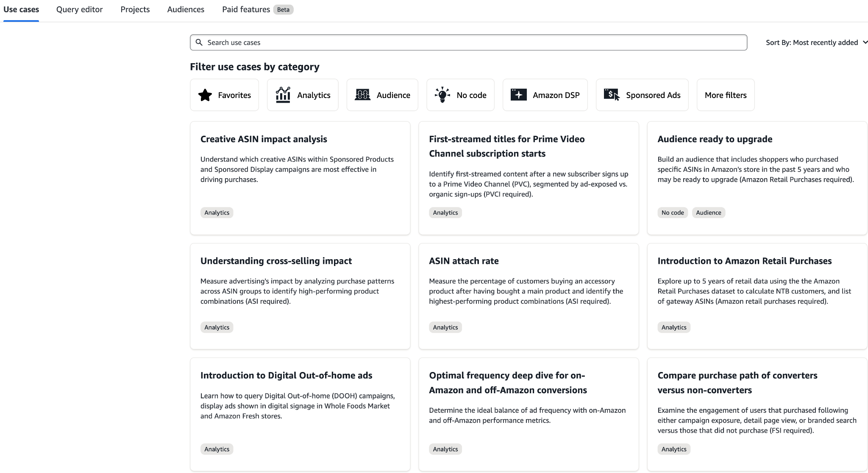
Task: Click the Amazon DSP sparkle icon
Action: [518, 95]
